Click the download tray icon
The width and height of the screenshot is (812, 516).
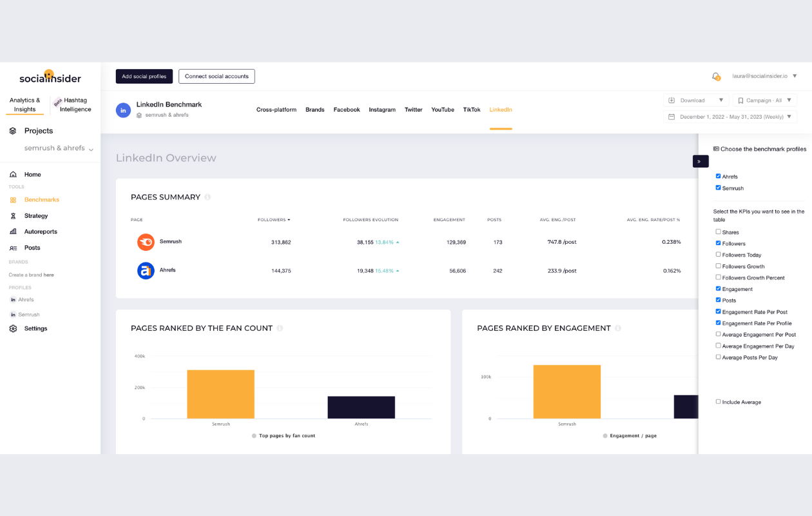pyautogui.click(x=672, y=101)
